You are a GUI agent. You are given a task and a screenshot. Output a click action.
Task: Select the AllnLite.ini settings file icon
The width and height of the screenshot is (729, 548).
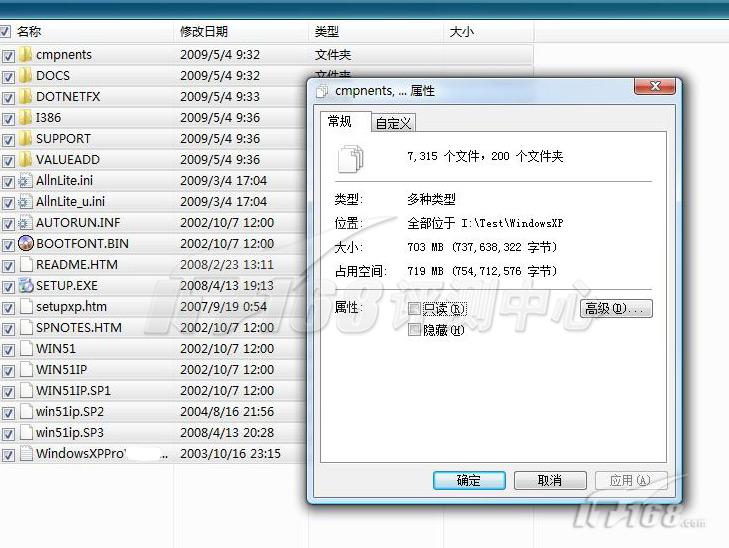pyautogui.click(x=26, y=181)
